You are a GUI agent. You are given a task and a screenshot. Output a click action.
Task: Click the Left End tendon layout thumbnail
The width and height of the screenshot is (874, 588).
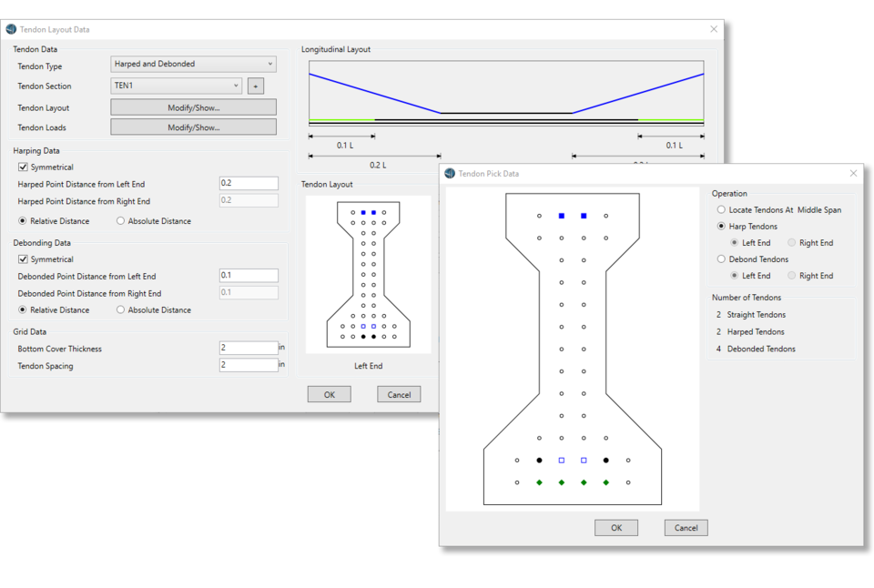[x=368, y=274]
